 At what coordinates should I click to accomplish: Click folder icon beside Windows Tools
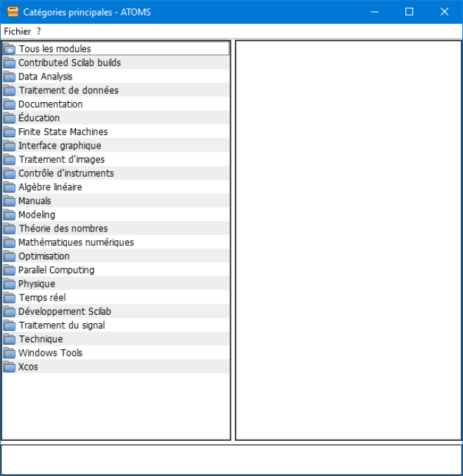click(10, 353)
